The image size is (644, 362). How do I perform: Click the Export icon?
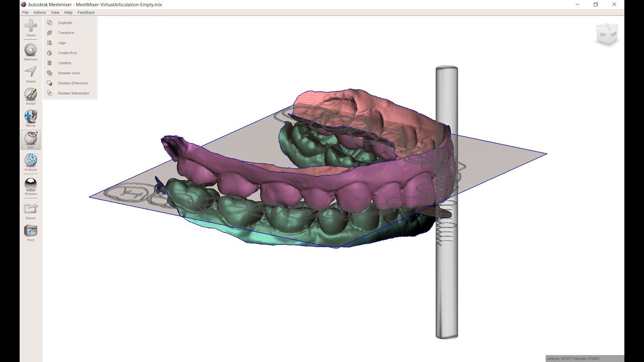[x=31, y=208]
